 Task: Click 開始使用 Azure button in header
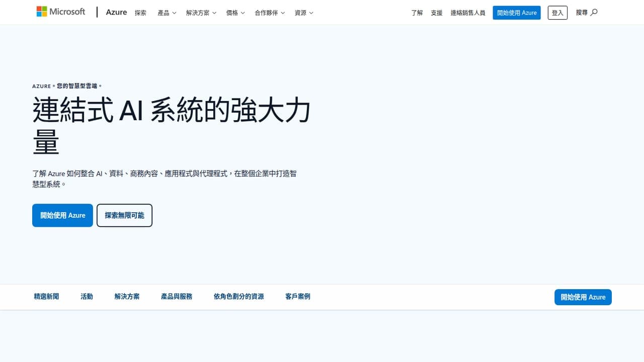[517, 13]
